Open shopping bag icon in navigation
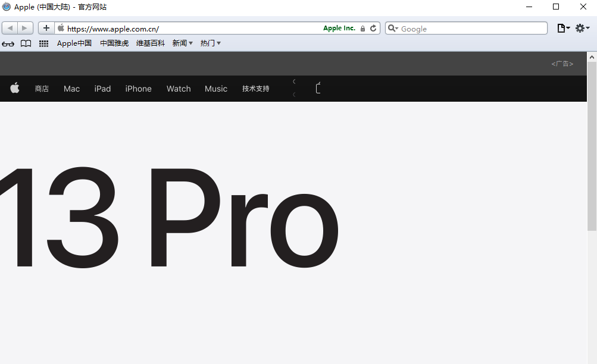This screenshot has height=364, width=597. (x=318, y=89)
